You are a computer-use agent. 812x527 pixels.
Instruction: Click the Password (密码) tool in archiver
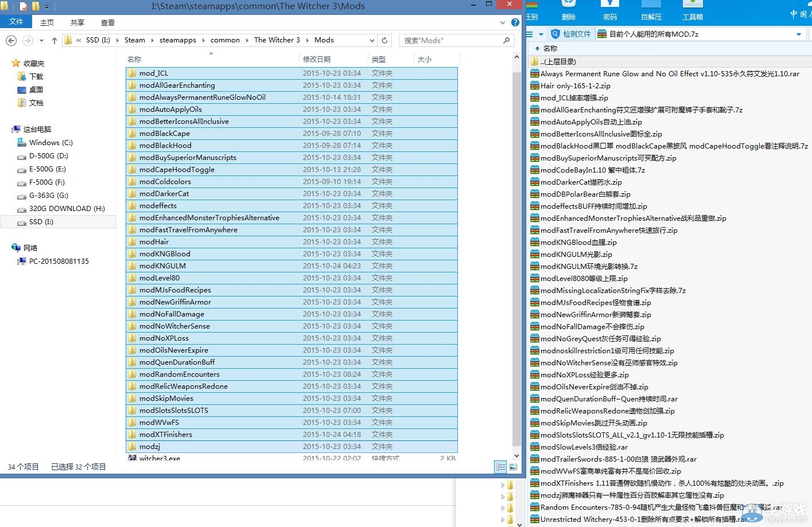click(x=610, y=11)
